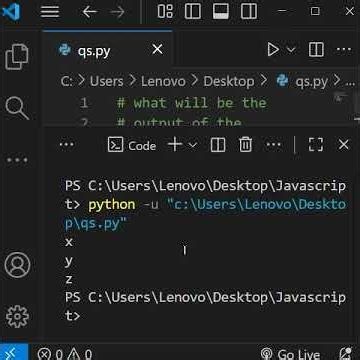This screenshot has height=360, width=360.
Task: Open the Customize Layout icon
Action: [165, 11]
